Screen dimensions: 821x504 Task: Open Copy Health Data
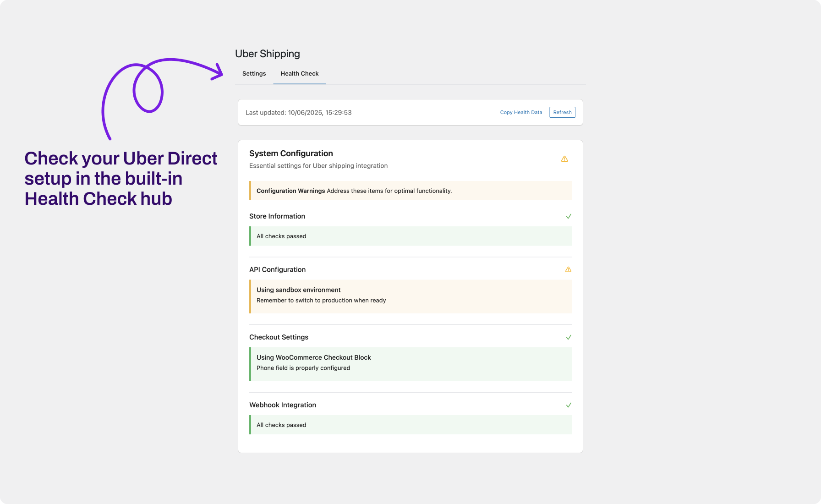(521, 112)
